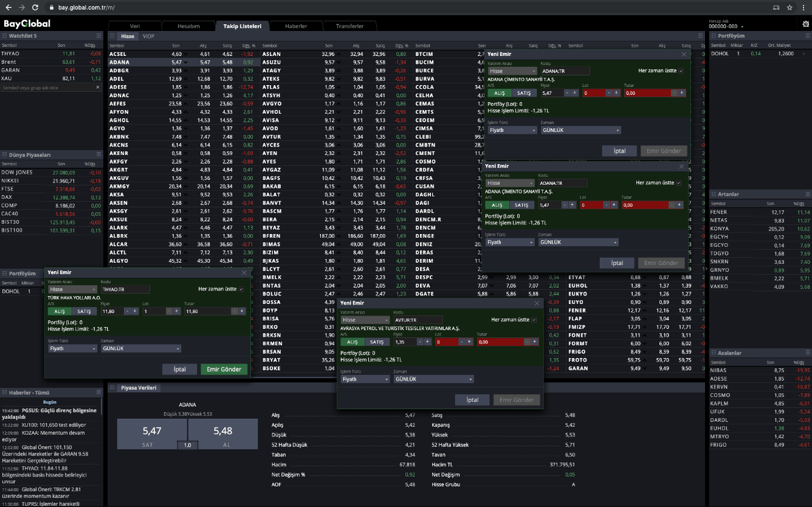
Task: Close the topmost ADANA:TR Yeni Emir dialog
Action: tap(684, 54)
